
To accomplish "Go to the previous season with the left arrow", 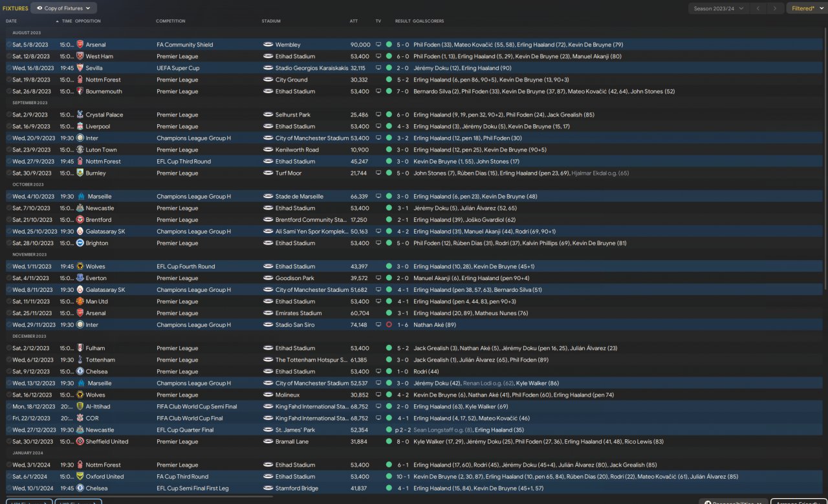I will (x=758, y=8).
